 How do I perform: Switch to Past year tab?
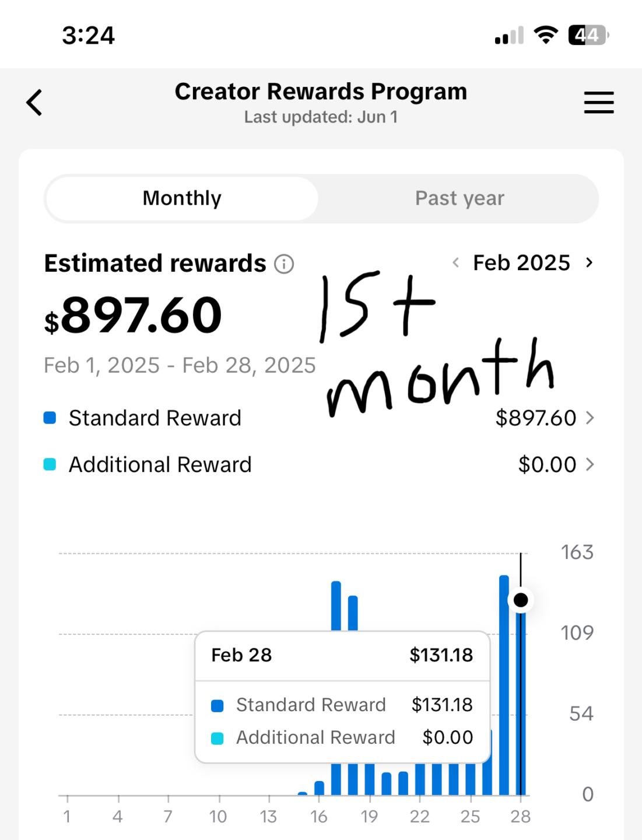tap(459, 198)
